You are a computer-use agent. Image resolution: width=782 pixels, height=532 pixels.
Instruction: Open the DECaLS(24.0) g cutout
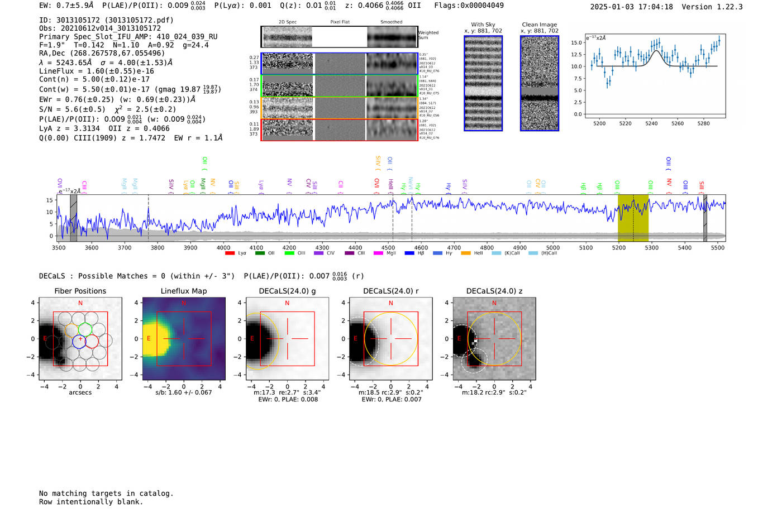287,339
